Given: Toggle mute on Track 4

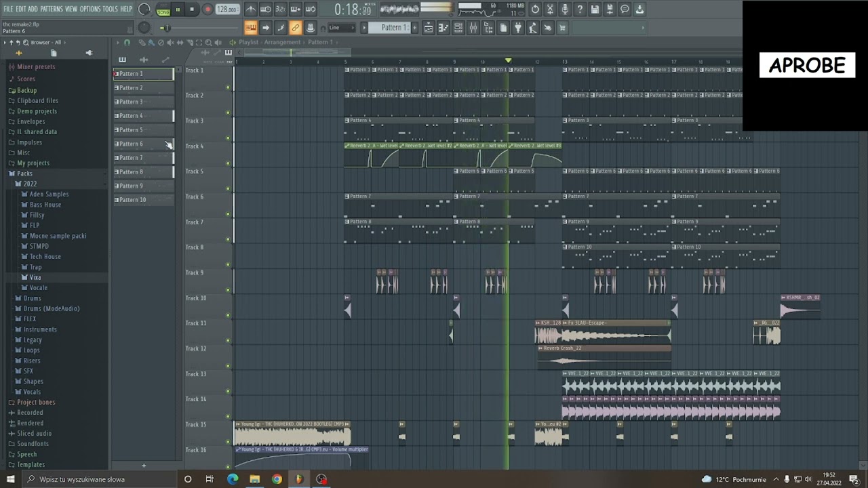Looking at the screenshot, I should tap(228, 163).
